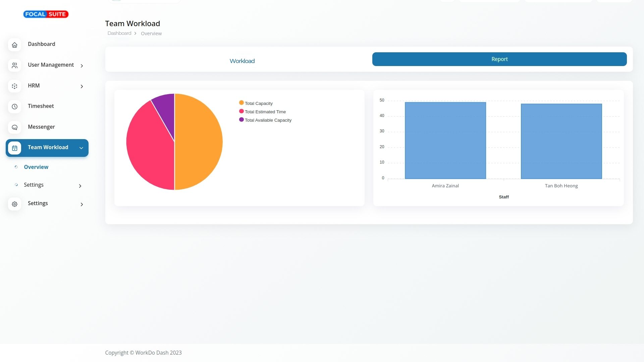
Task: Switch to the Workload tab
Action: pos(242,61)
